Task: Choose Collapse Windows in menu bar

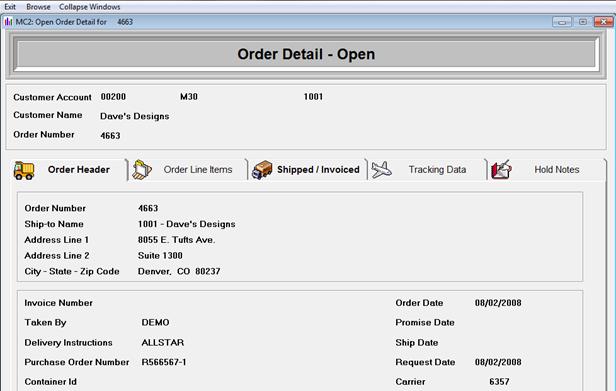Action: pyautogui.click(x=90, y=7)
